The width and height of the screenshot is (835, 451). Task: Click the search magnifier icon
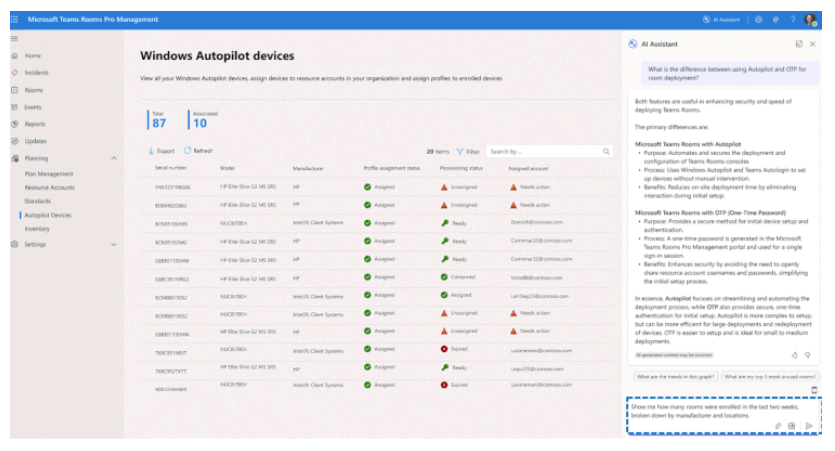(x=606, y=152)
